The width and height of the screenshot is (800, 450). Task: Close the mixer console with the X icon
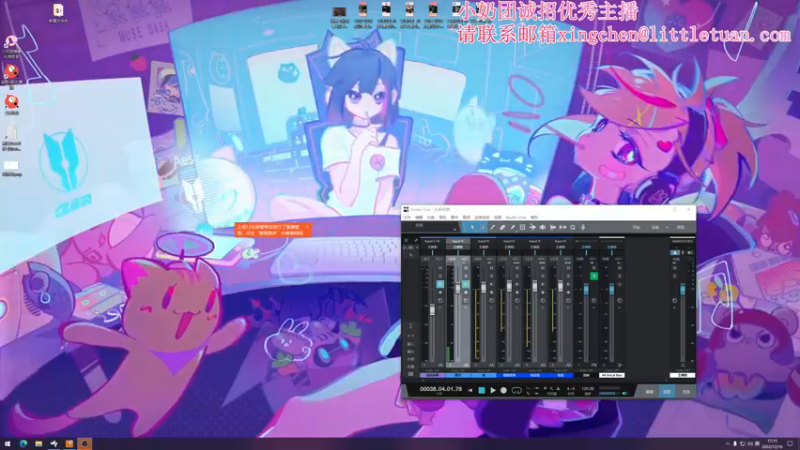click(406, 240)
